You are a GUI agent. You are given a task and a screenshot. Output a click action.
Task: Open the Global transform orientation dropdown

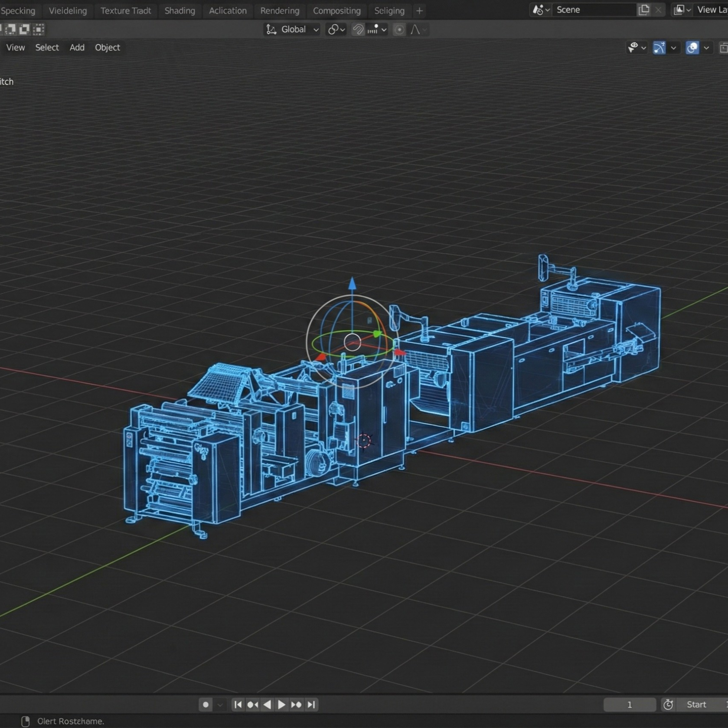293,29
